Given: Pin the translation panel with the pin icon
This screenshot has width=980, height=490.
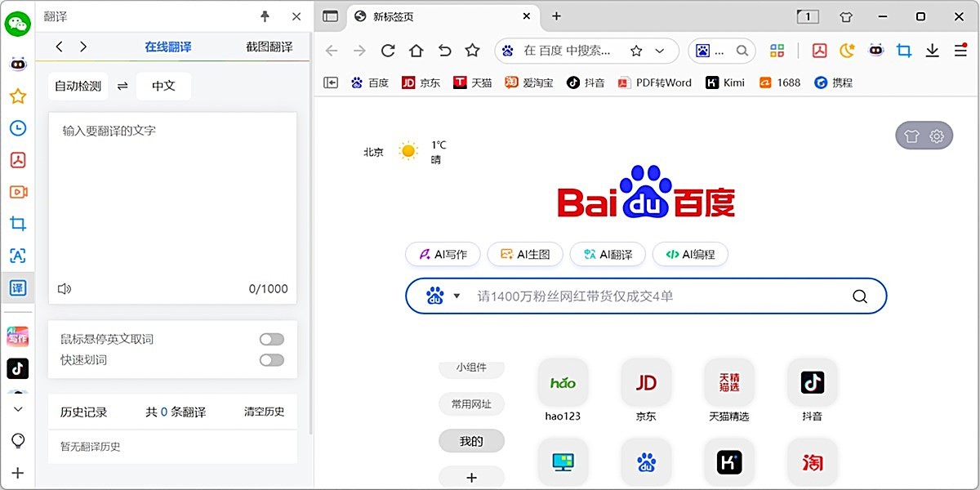Looking at the screenshot, I should tap(264, 16).
